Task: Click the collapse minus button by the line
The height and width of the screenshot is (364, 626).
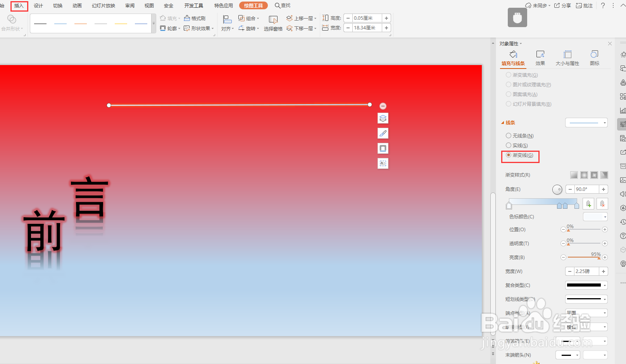Action: pyautogui.click(x=383, y=106)
